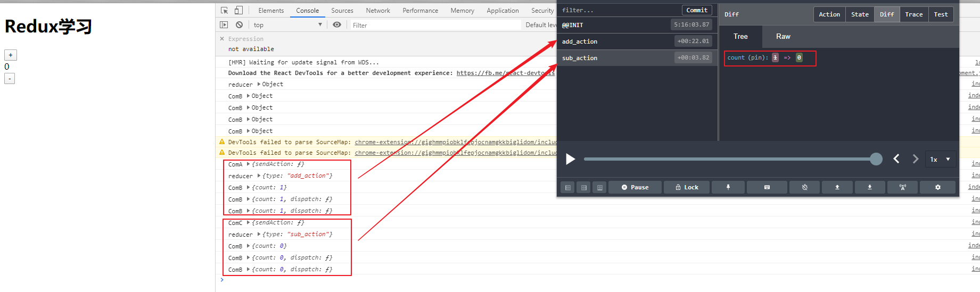Image resolution: width=980 pixels, height=292 pixels.
Task: Show the Test inspector tab
Action: pyautogui.click(x=941, y=14)
